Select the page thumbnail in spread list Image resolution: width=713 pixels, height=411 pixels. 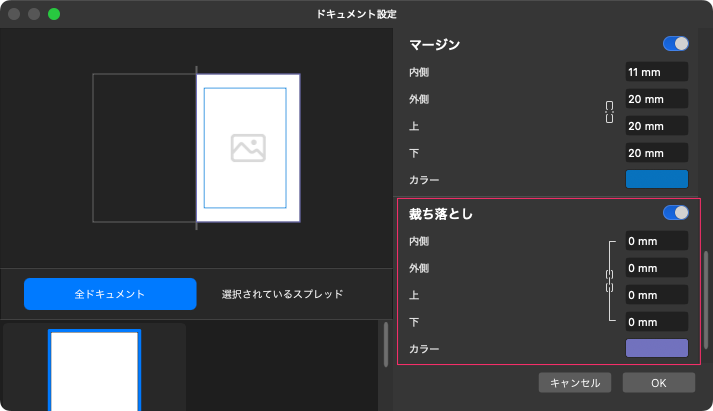95,368
